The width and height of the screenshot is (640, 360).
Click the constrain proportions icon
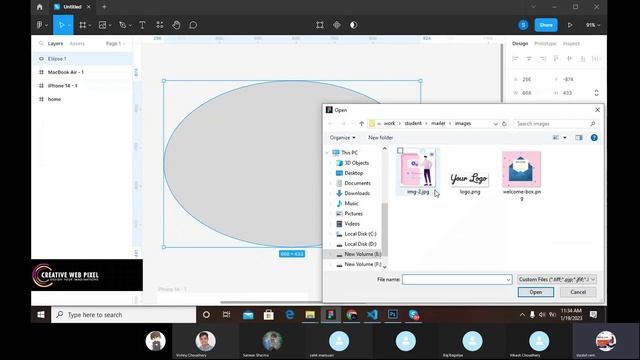click(596, 93)
